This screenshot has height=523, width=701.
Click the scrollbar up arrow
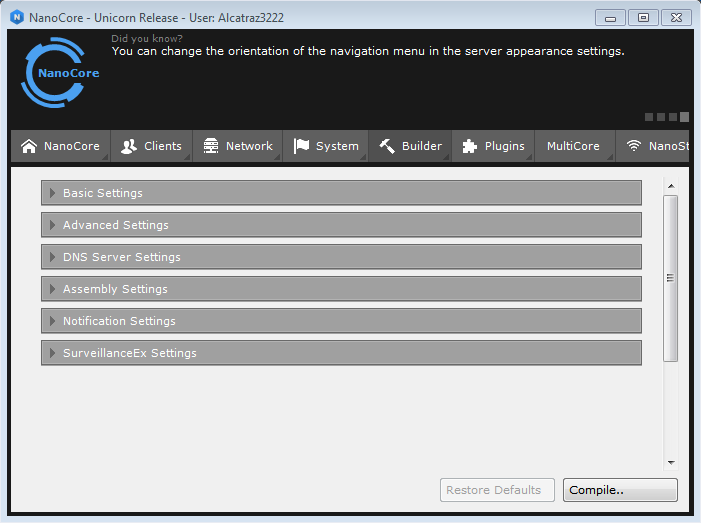(x=671, y=186)
